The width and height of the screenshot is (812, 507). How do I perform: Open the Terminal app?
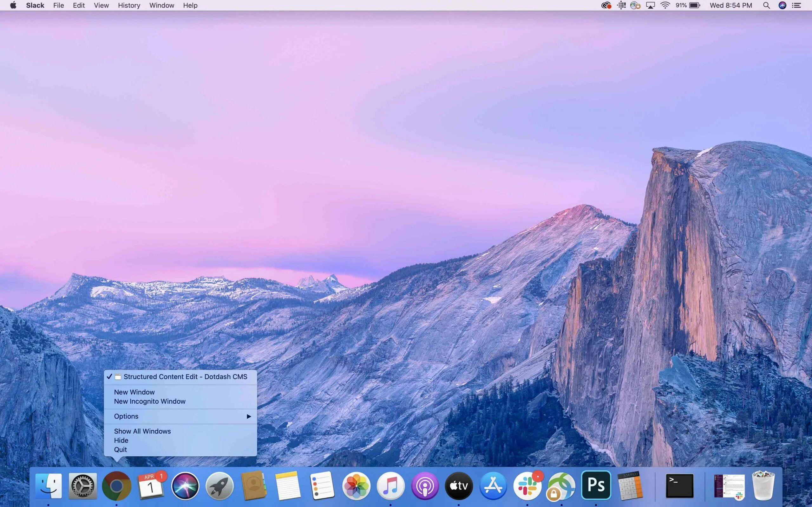click(679, 485)
